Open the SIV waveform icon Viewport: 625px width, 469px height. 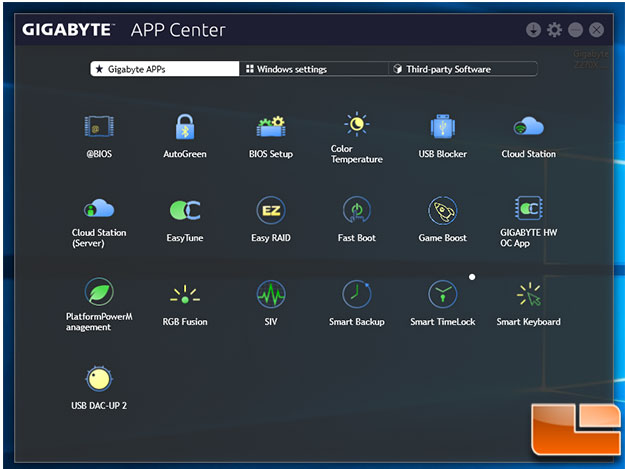pyautogui.click(x=271, y=294)
